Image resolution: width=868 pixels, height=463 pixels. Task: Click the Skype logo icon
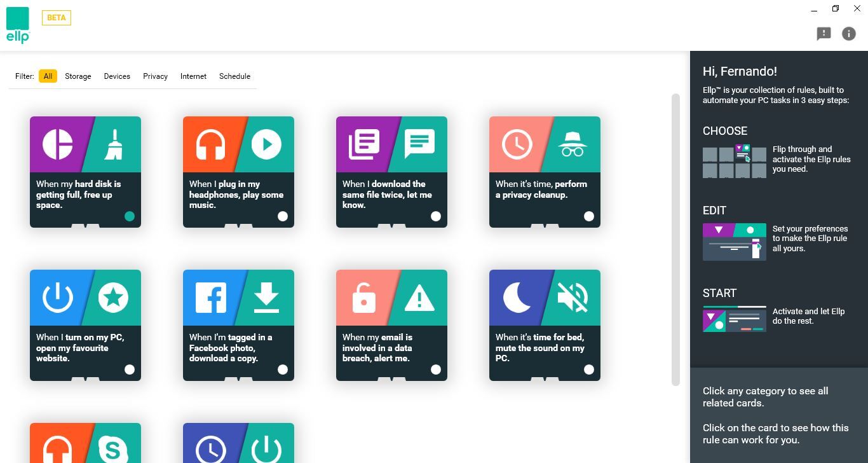pyautogui.click(x=113, y=448)
